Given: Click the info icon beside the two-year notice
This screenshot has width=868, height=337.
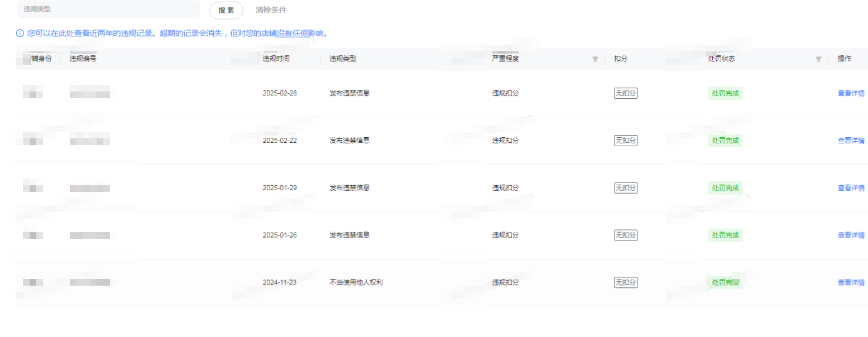Looking at the screenshot, I should click(20, 33).
